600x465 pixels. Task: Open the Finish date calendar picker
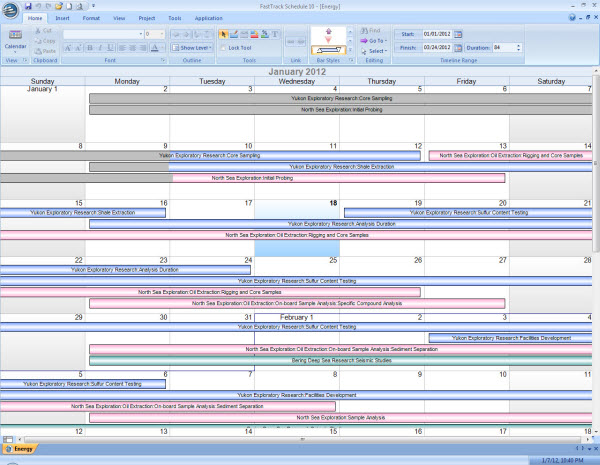click(458, 47)
